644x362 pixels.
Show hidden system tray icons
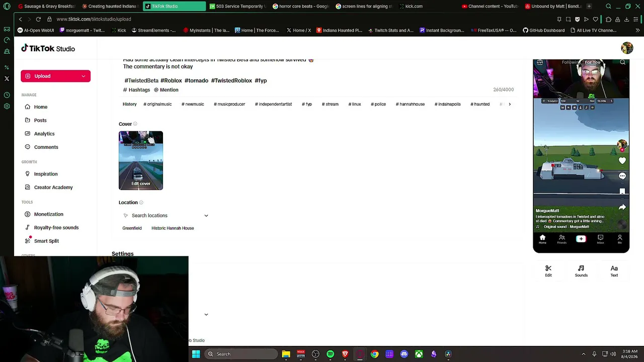coord(584,354)
